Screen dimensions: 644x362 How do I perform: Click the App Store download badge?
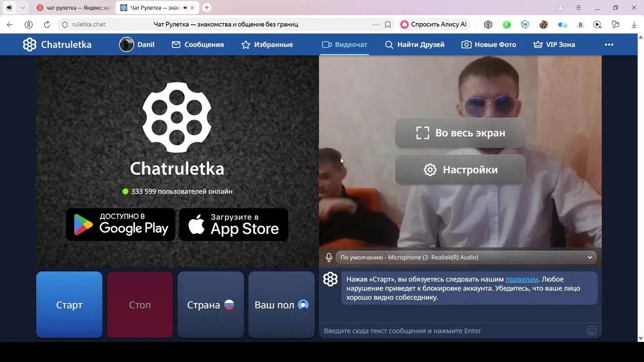click(234, 224)
